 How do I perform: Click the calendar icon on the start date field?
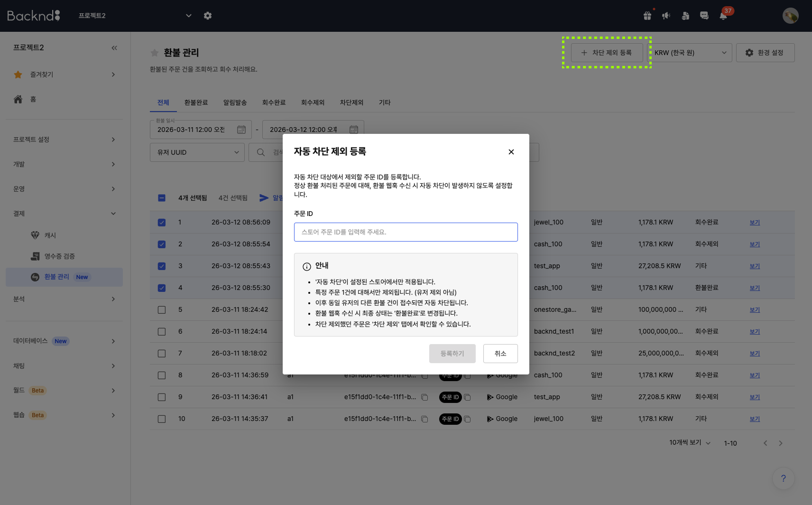241,129
